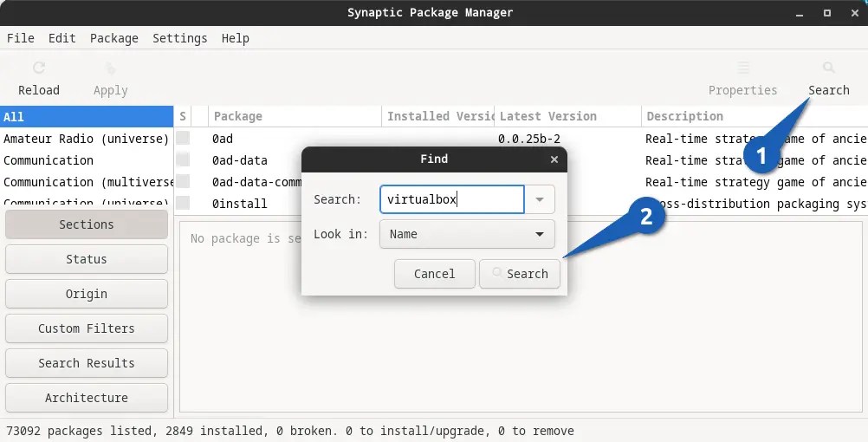Select the Communication section
This screenshot has width=868, height=442.
click(x=87, y=160)
